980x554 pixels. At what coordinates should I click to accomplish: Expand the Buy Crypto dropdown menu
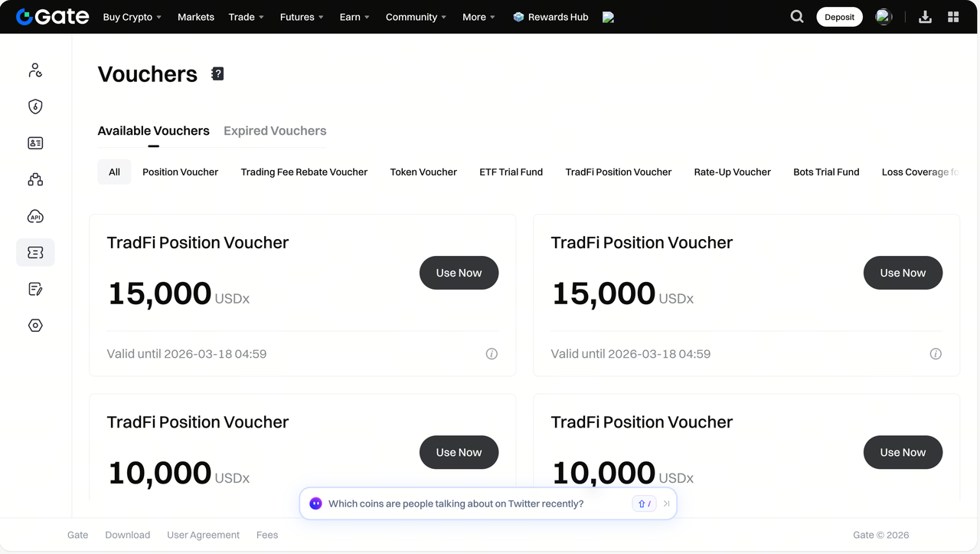pos(132,17)
